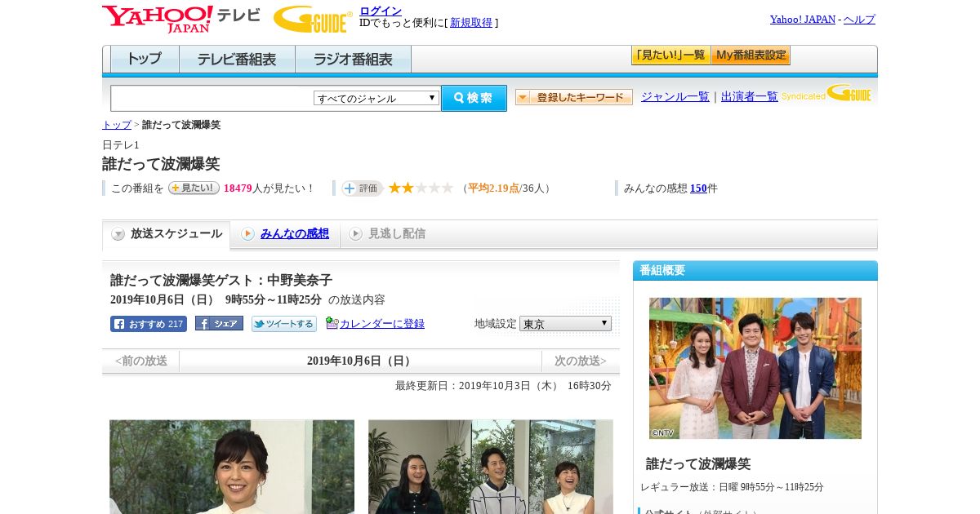Image resolution: width=980 pixels, height=514 pixels.
Task: Click My番組表設定 button
Action: click(x=751, y=55)
